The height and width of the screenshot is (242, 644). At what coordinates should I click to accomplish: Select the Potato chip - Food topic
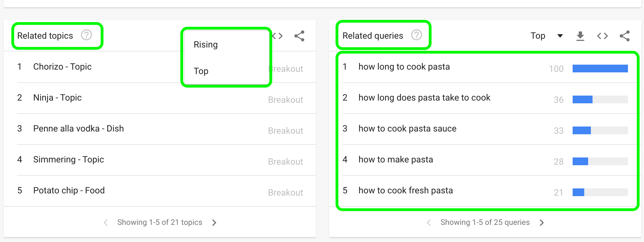pyautogui.click(x=69, y=190)
